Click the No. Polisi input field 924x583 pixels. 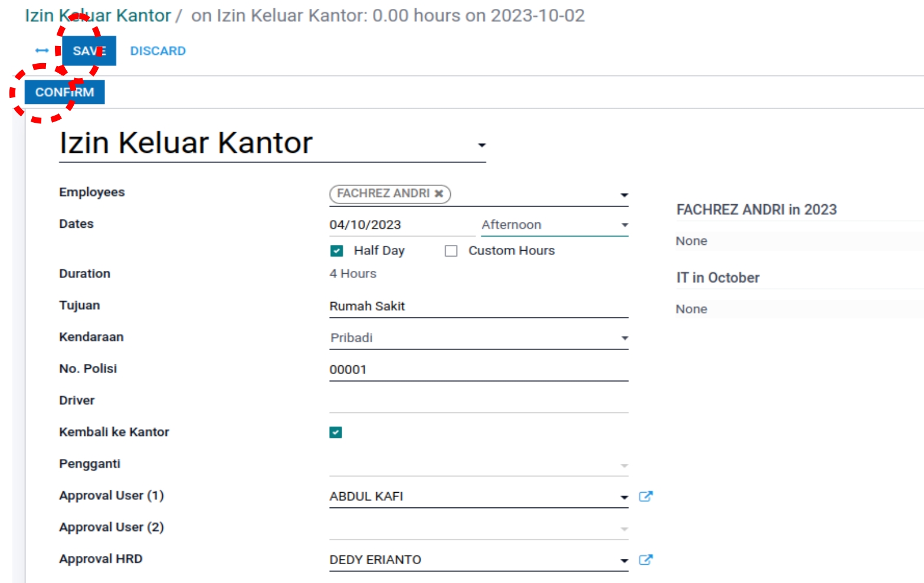[x=478, y=370]
